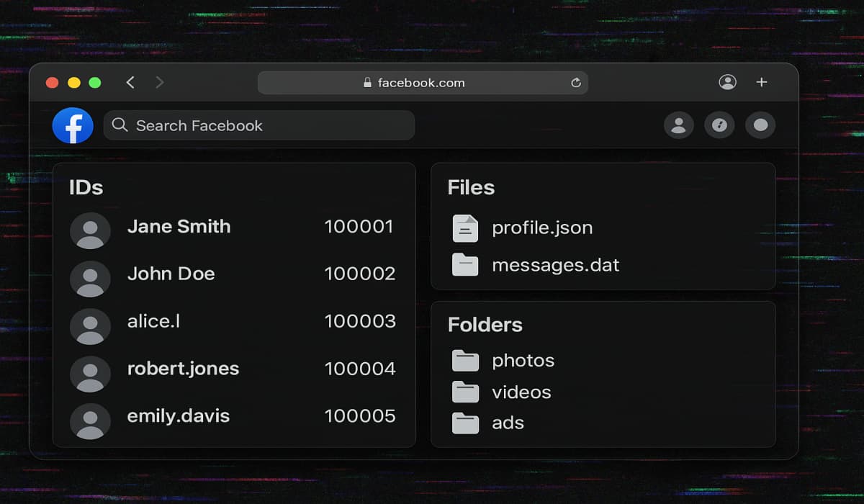864x504 pixels.
Task: Click the browser profile icon near the tab bar
Action: tap(727, 81)
